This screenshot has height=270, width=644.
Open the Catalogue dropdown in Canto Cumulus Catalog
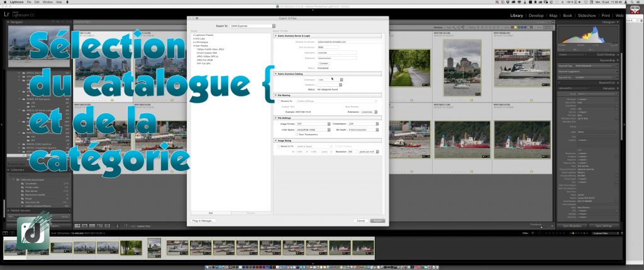pyautogui.click(x=330, y=80)
